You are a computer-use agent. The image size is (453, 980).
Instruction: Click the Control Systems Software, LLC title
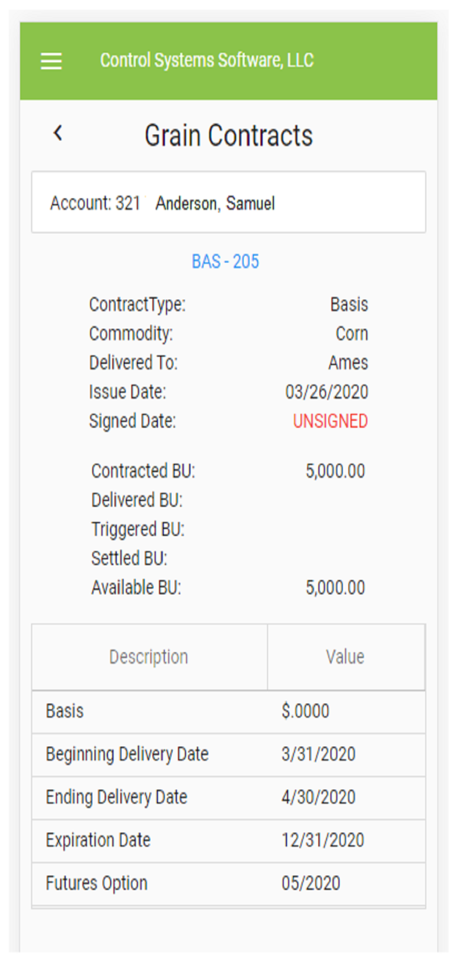coord(206,60)
